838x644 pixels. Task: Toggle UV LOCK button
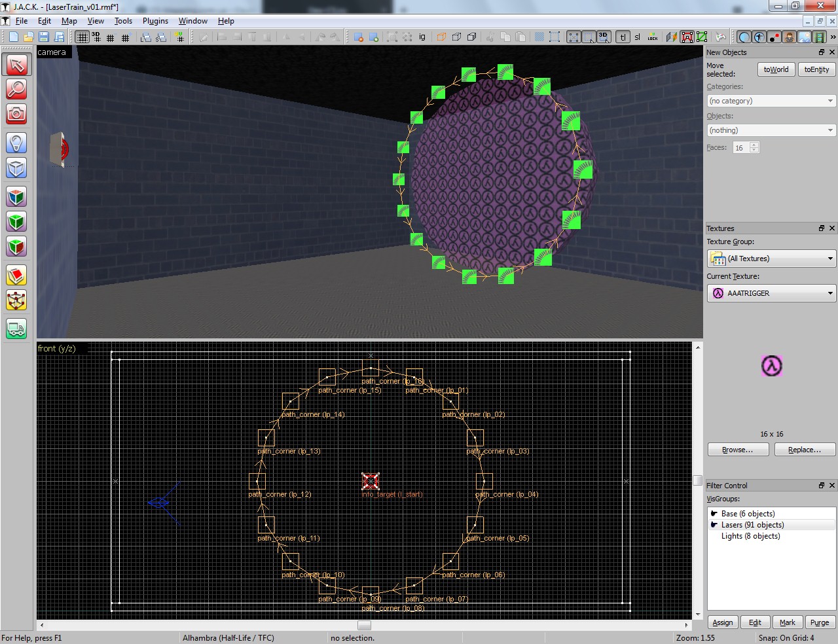pos(653,37)
